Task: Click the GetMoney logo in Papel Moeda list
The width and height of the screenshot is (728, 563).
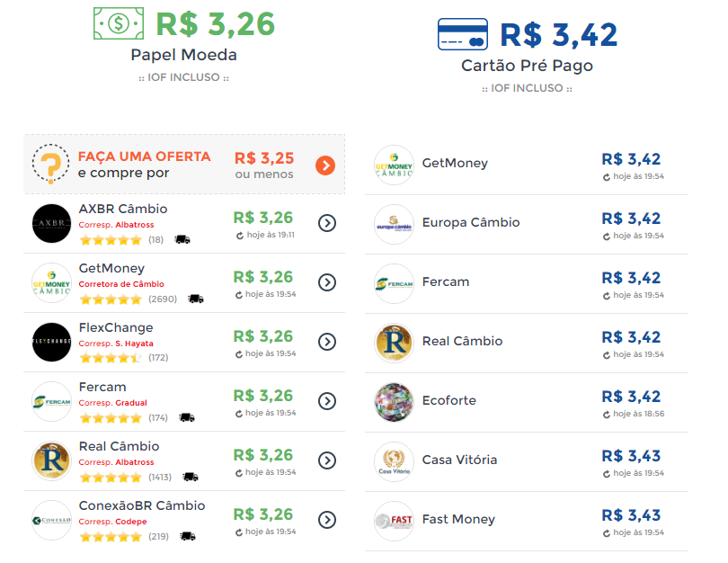Action: (x=51, y=282)
